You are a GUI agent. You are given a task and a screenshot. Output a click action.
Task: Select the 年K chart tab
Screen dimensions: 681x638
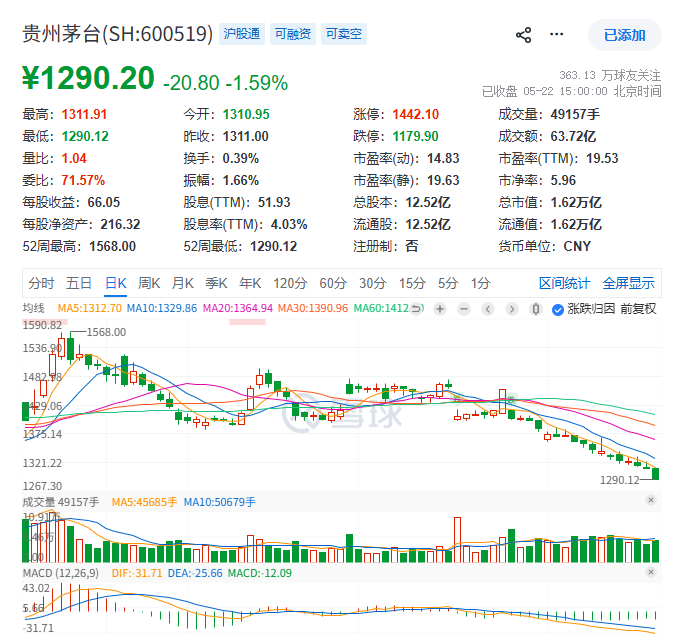pos(250,283)
